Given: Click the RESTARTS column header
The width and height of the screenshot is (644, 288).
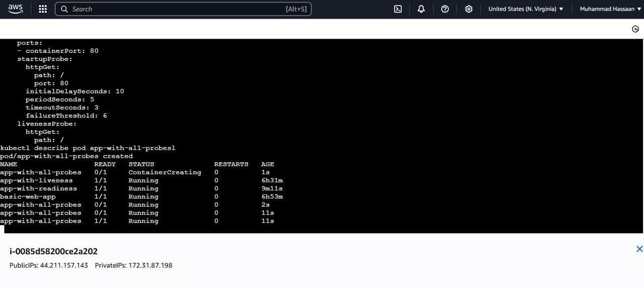Looking at the screenshot, I should 231,164.
